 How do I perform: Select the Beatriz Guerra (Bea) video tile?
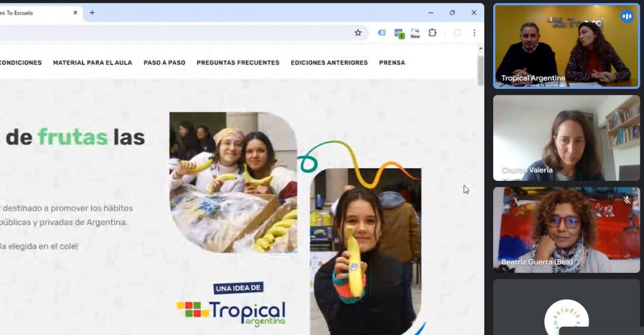point(566,230)
